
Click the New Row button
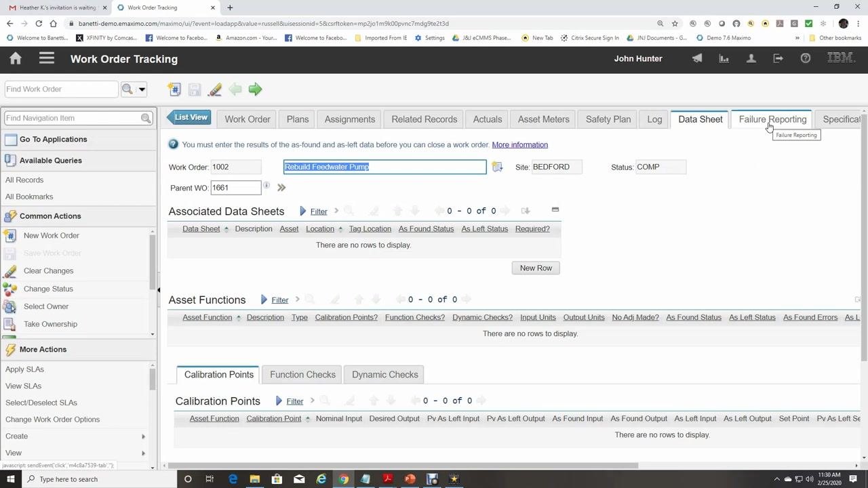click(536, 268)
